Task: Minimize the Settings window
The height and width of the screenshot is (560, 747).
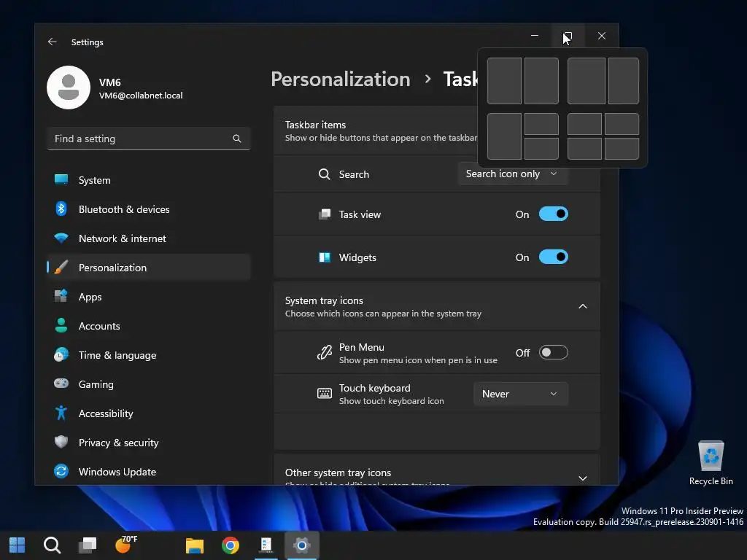Action: (535, 36)
